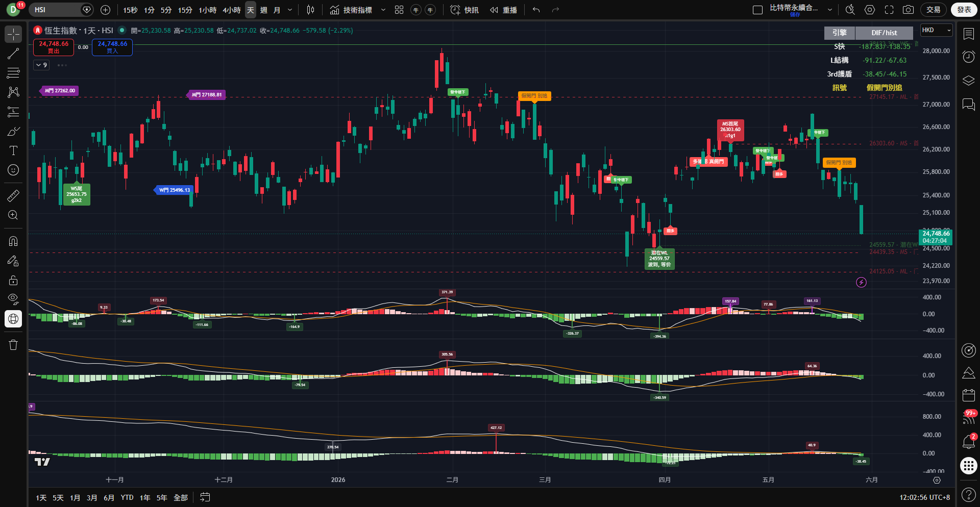The width and height of the screenshot is (980, 507).
Task: Click the HSI symbol search field
Action: [56, 10]
